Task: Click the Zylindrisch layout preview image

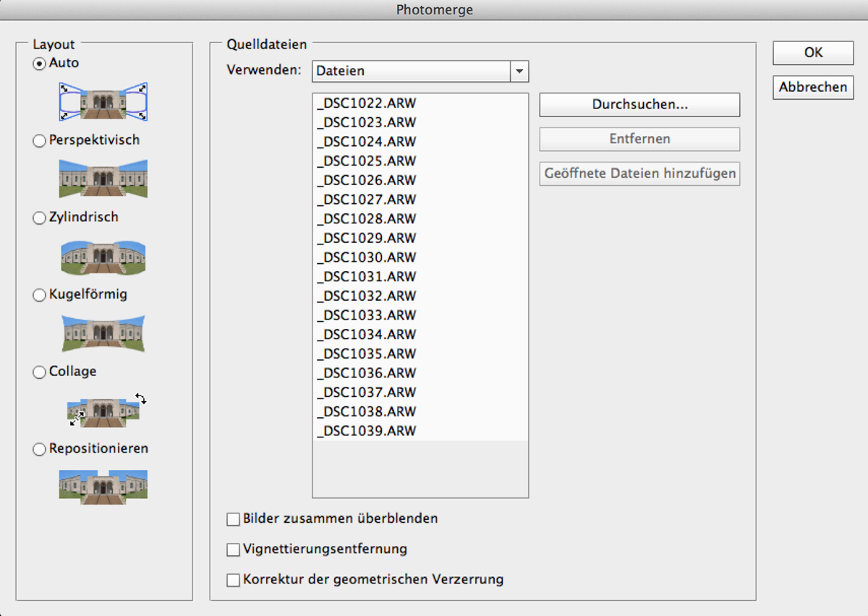Action: (103, 256)
